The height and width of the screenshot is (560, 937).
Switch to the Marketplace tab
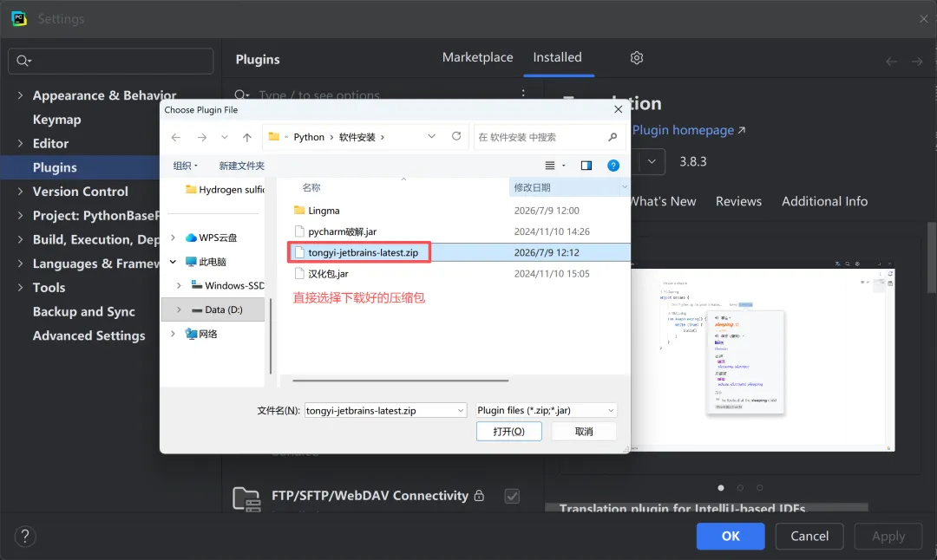(x=477, y=57)
